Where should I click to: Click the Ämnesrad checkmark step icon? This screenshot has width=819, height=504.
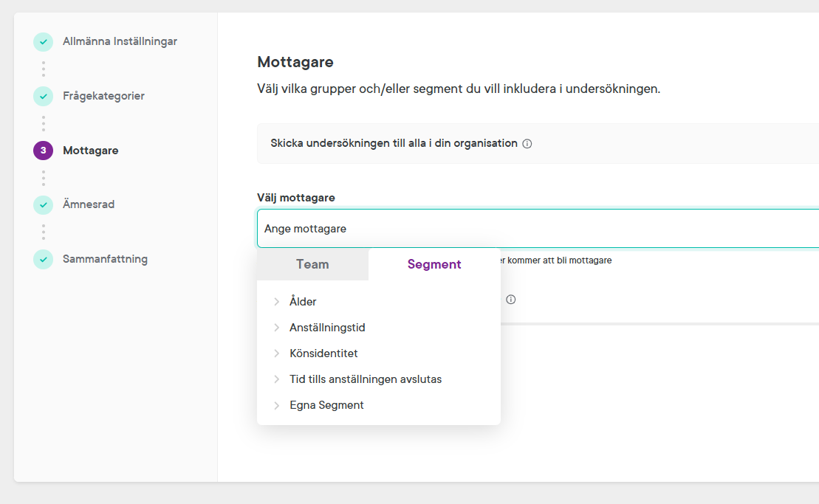(43, 204)
